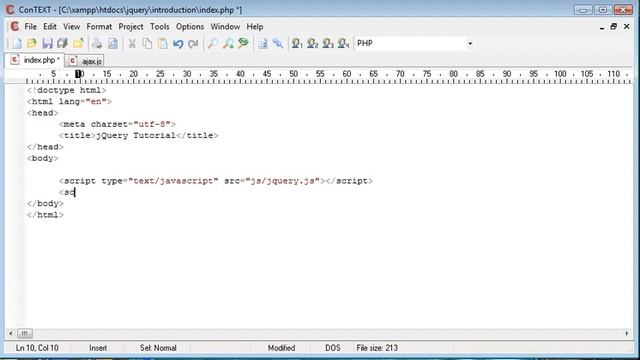Undo last edit with blue arrow

point(178,43)
